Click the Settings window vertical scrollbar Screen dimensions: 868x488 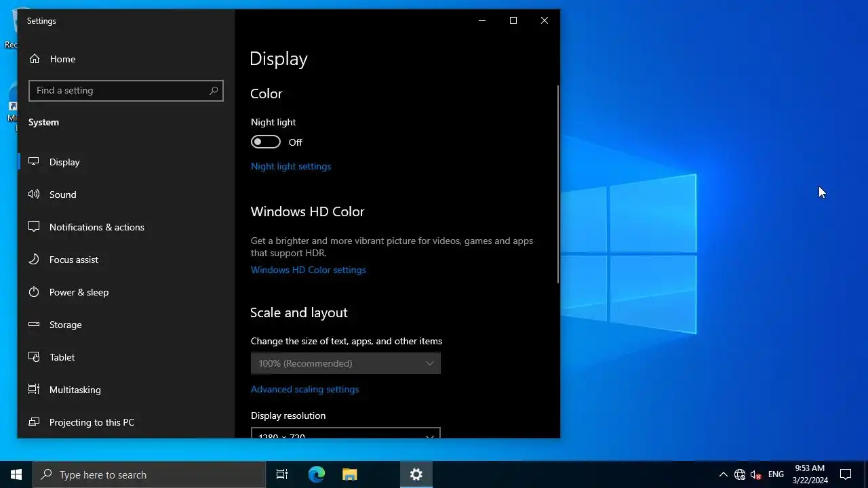click(x=558, y=184)
